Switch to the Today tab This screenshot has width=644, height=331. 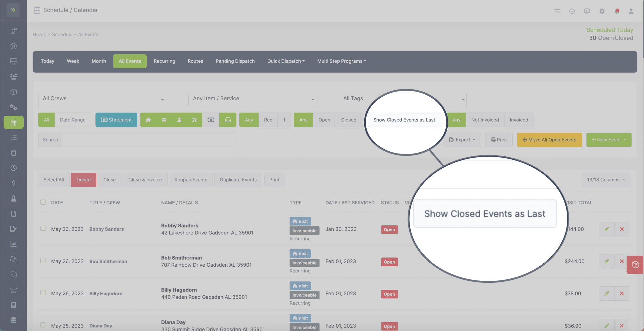[x=48, y=61]
